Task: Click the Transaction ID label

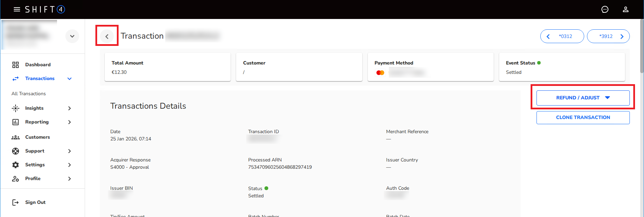Action: coord(263,132)
